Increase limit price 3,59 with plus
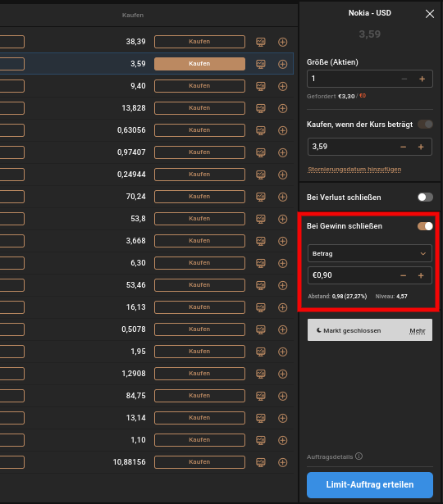The image size is (443, 504). coord(421,147)
